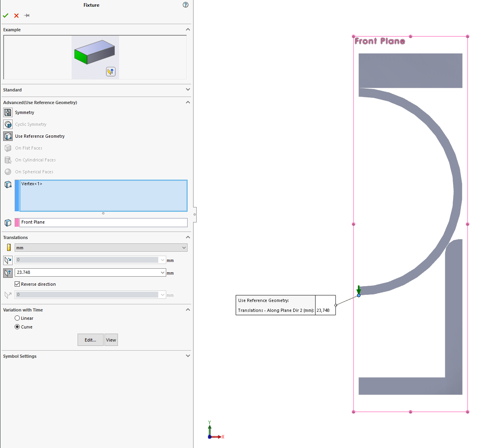Cancel the fixture with the red X
This screenshot has width=501, height=448.
click(16, 16)
